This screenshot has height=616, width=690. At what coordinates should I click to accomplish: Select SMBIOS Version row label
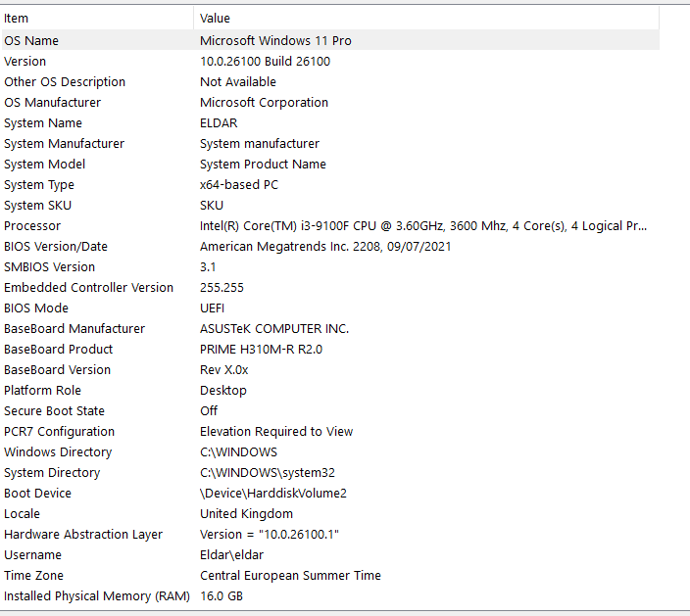(49, 267)
